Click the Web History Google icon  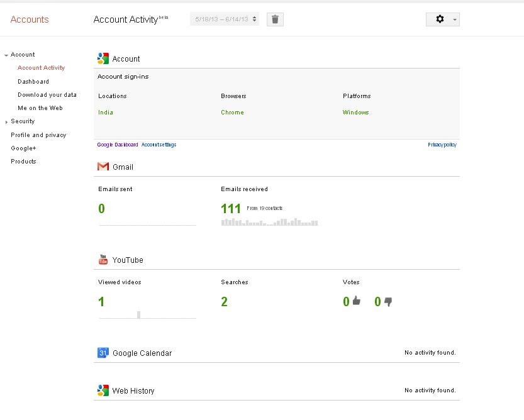[103, 390]
